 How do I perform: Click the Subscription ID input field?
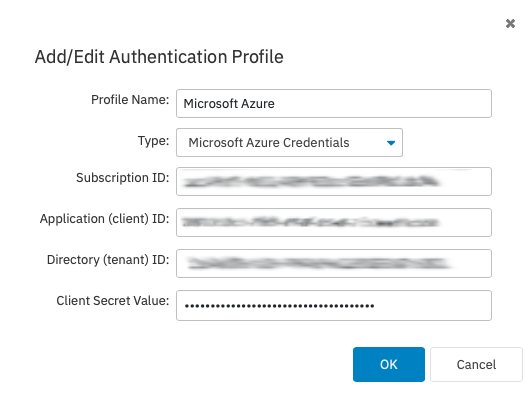pyautogui.click(x=334, y=181)
